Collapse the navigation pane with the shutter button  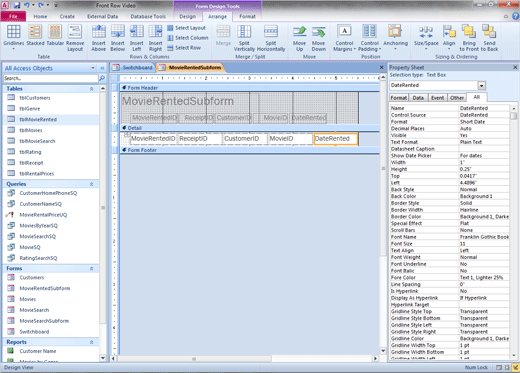(x=102, y=68)
